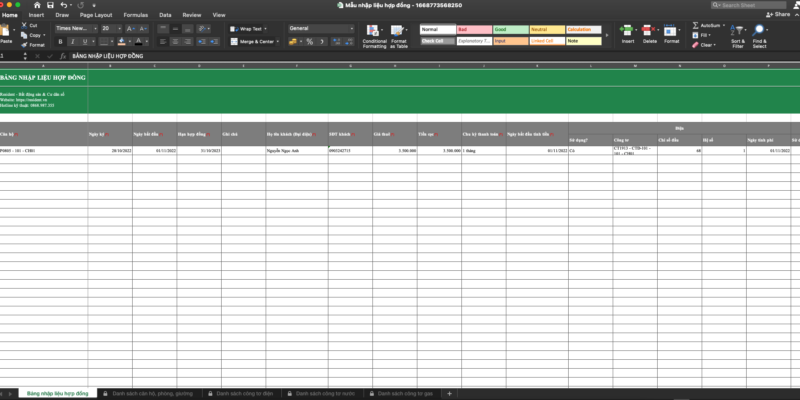Open Find & Select
The image size is (800, 400).
pos(760,35)
